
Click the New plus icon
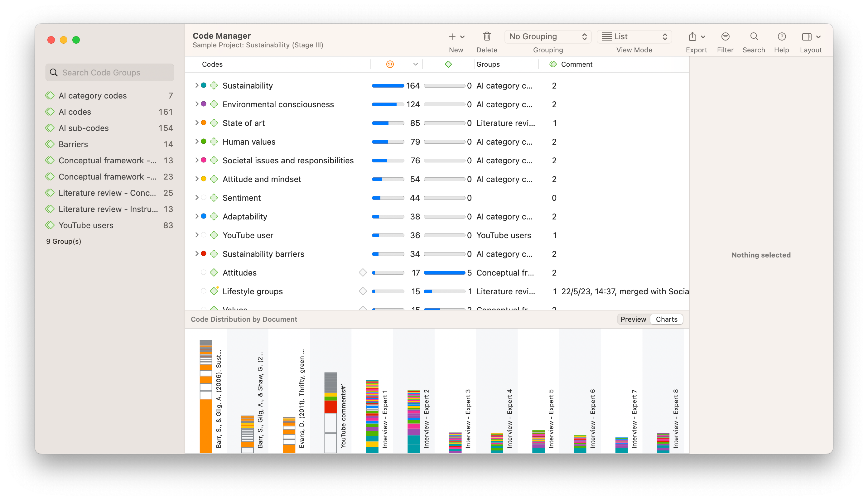coord(452,36)
